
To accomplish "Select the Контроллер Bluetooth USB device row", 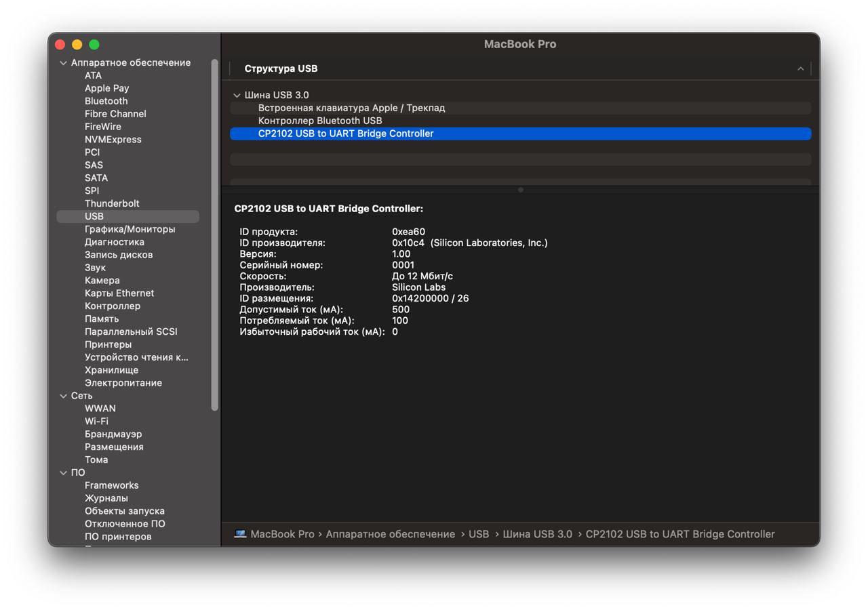I will point(320,121).
